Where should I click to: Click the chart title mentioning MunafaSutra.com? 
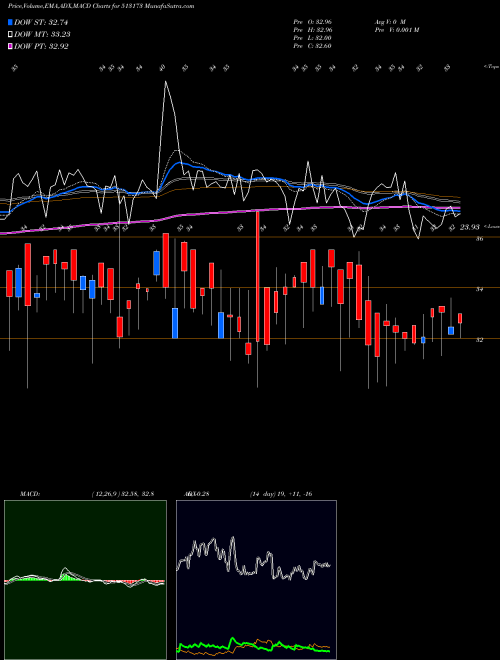(101, 6)
